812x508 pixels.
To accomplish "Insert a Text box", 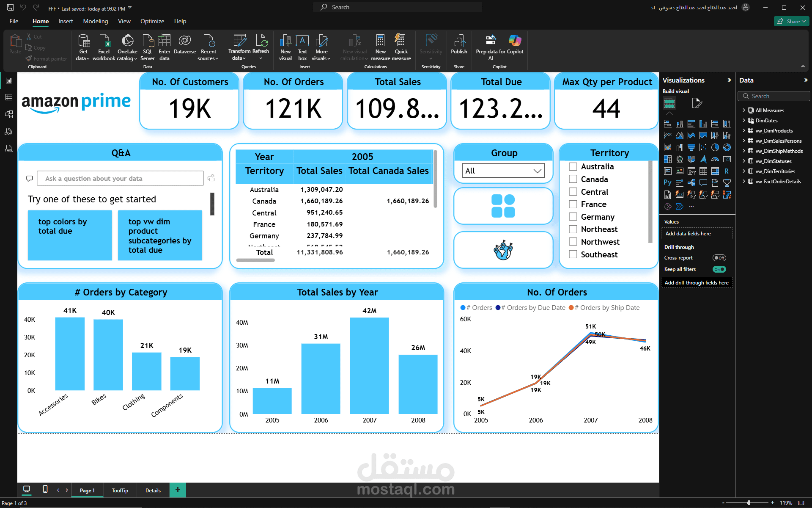I will point(302,41).
